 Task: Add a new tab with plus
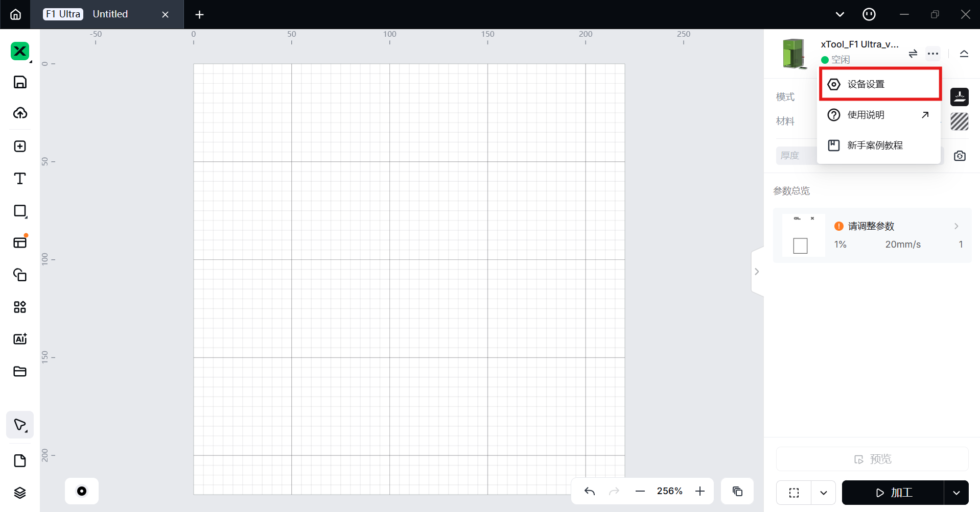pyautogui.click(x=199, y=15)
